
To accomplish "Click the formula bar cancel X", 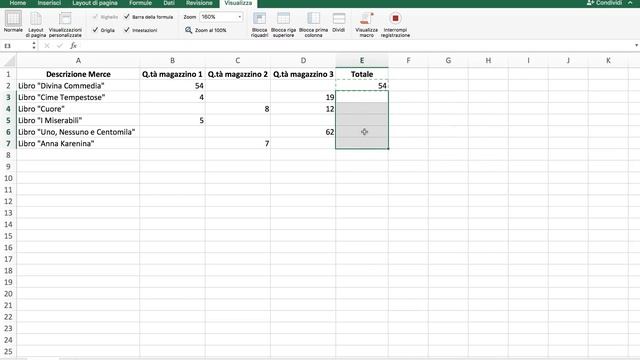I will (47, 46).
